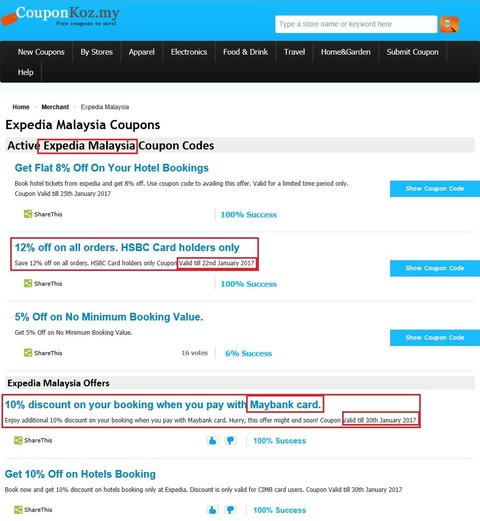
Task: Click the 'Get 5% Off on No Minimum Booking Value.' description
Action: pyautogui.click(x=73, y=332)
